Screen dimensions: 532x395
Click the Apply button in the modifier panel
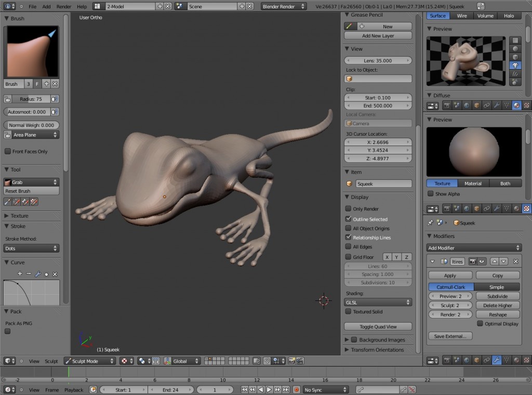tap(450, 275)
